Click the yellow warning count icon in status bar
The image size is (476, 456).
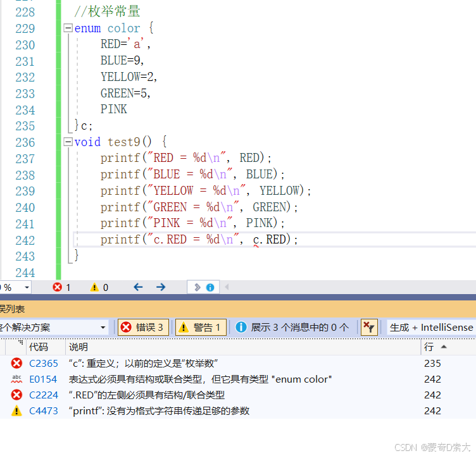(94, 287)
